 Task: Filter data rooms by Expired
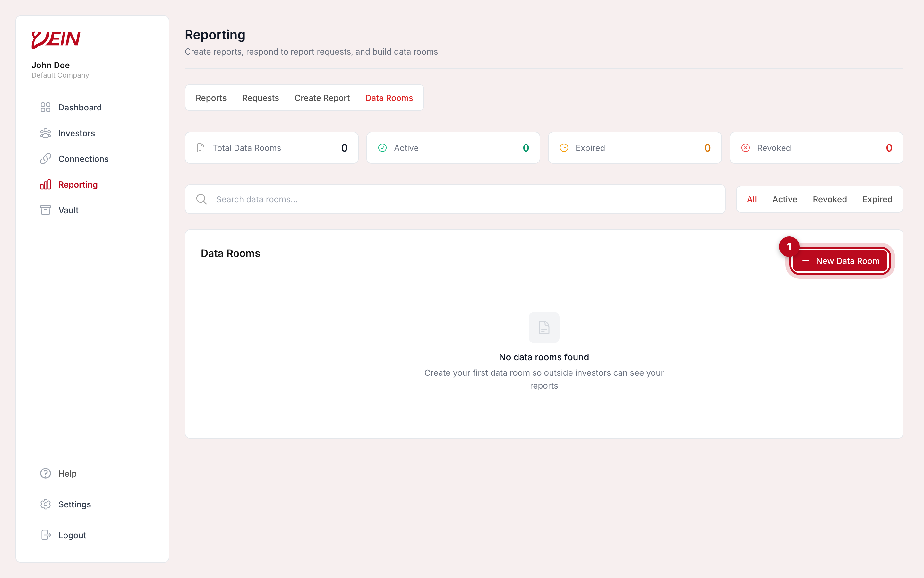(x=877, y=199)
